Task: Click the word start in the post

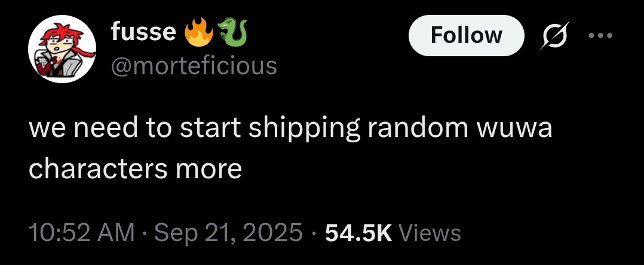Action: click(x=210, y=129)
